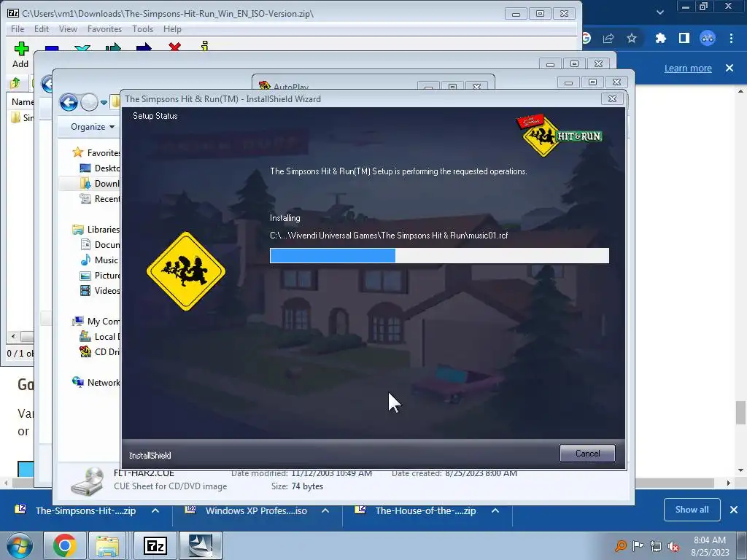Click the CD Drive Simpsons icon
The height and width of the screenshot is (560, 747).
pyautogui.click(x=85, y=352)
